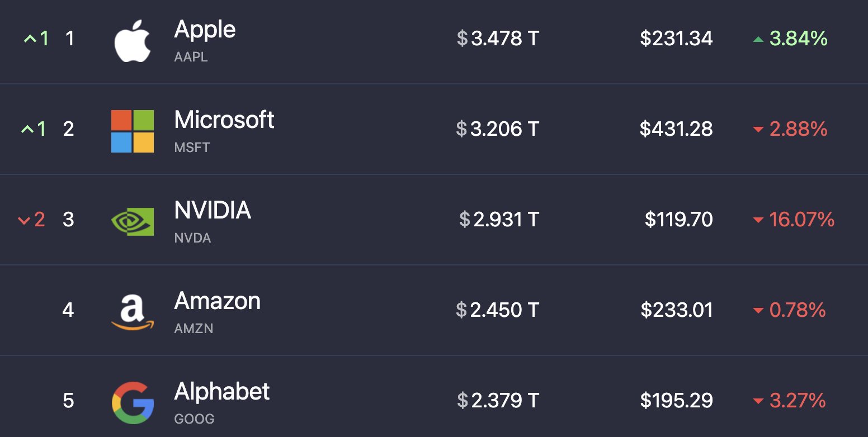Click NVIDIA's $119.70 share price
The height and width of the screenshot is (437, 868).
tap(679, 220)
